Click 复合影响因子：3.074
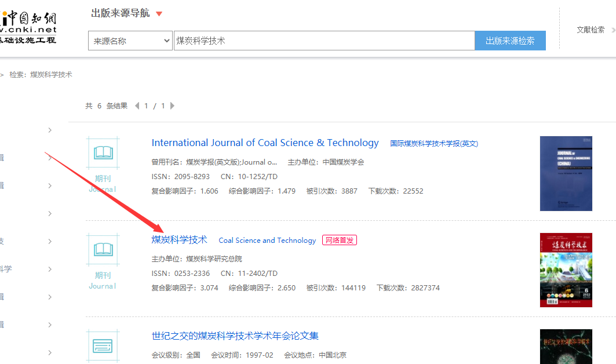 (x=185, y=287)
